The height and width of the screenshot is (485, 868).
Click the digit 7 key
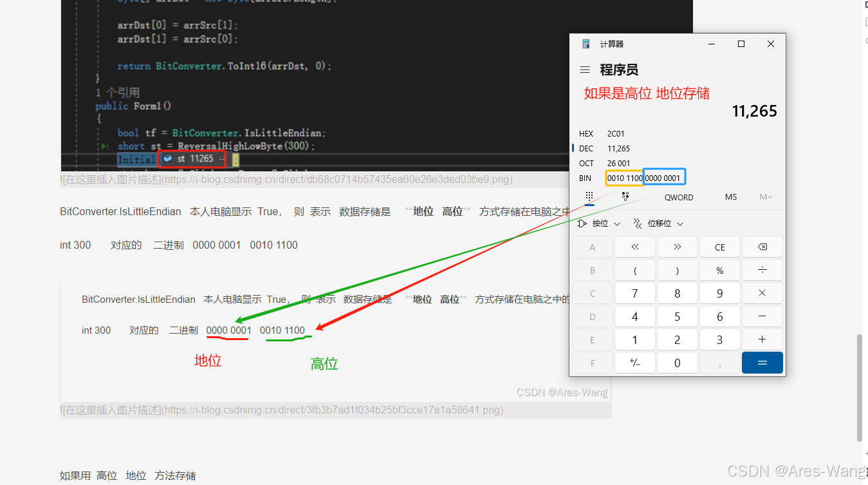(635, 294)
